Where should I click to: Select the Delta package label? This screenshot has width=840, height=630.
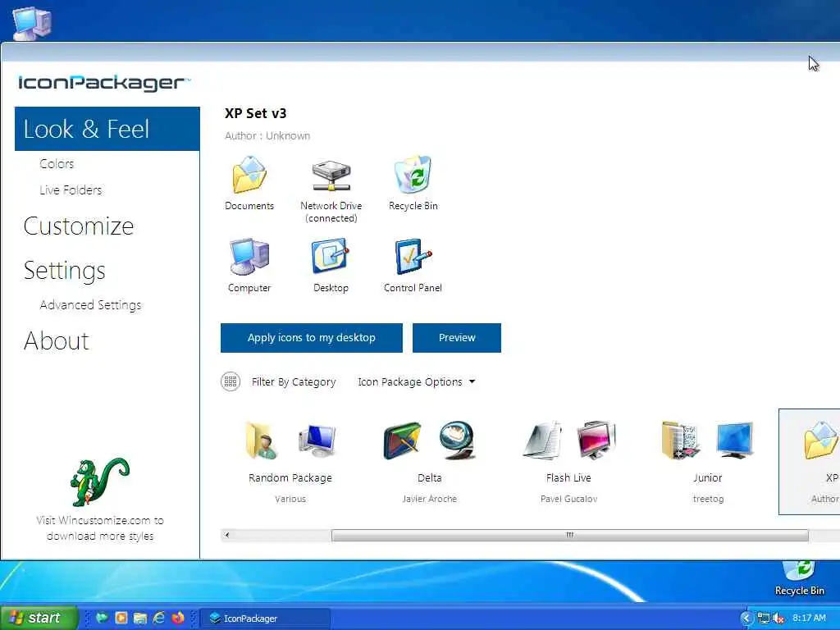pyautogui.click(x=430, y=478)
